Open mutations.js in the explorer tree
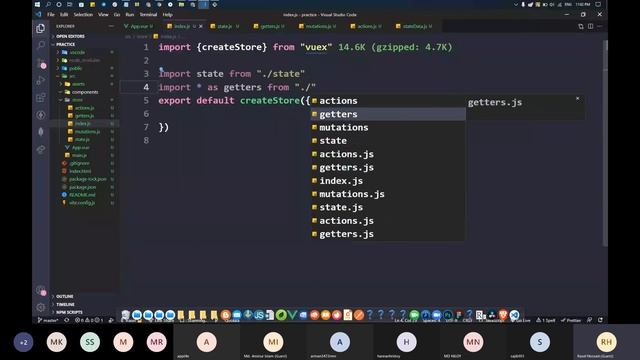The image size is (640, 360). tap(87, 131)
